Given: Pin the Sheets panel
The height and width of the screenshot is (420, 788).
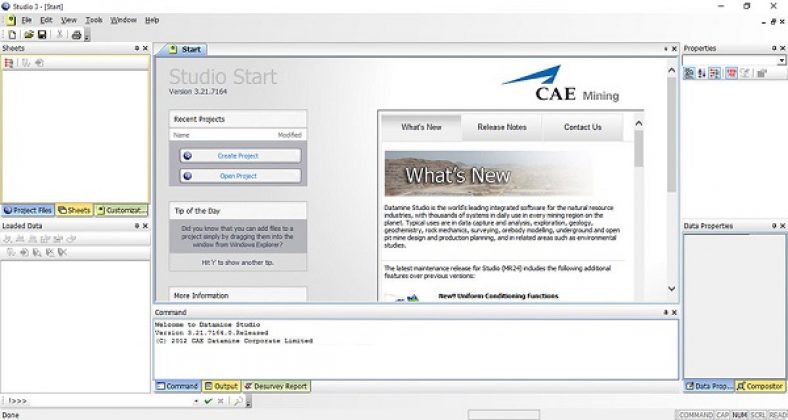Looking at the screenshot, I should (137, 48).
